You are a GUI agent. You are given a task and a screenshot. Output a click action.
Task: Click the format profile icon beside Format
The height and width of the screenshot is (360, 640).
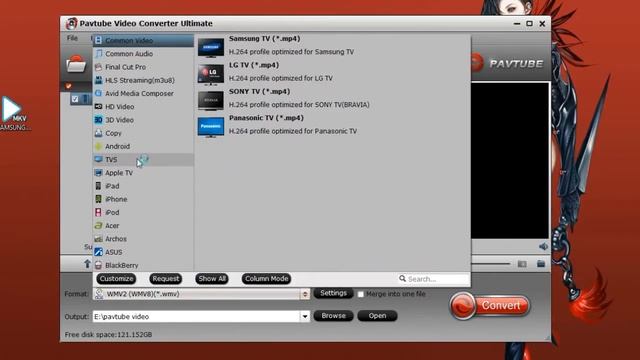pos(99,294)
